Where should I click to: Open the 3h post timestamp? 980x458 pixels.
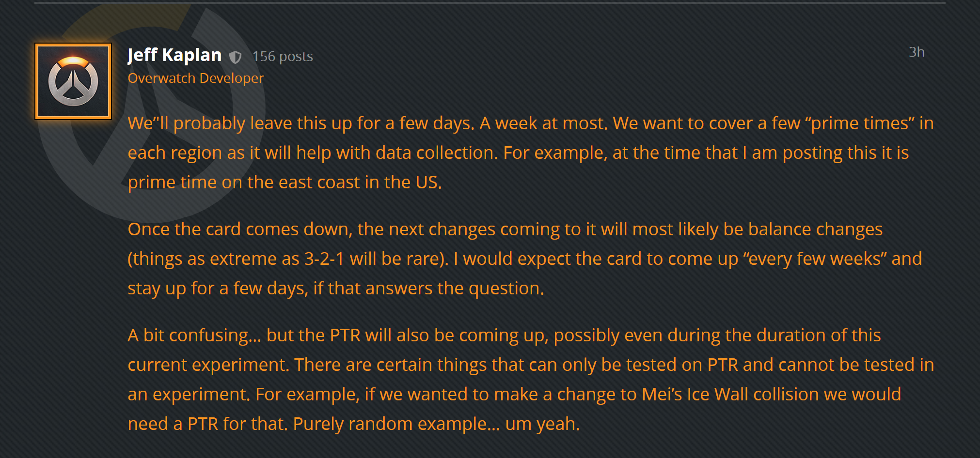(917, 52)
